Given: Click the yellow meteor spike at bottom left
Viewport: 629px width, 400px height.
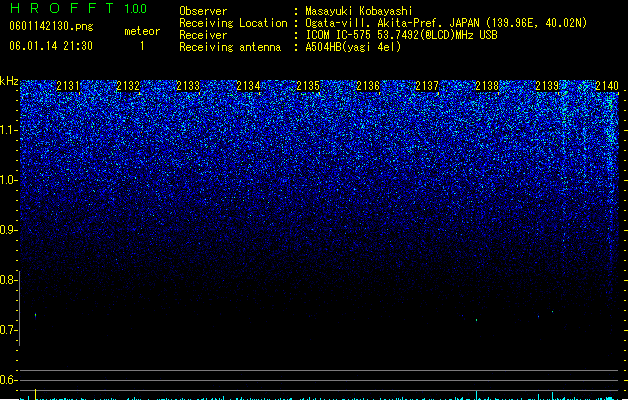Looking at the screenshot, I should click(36, 394).
